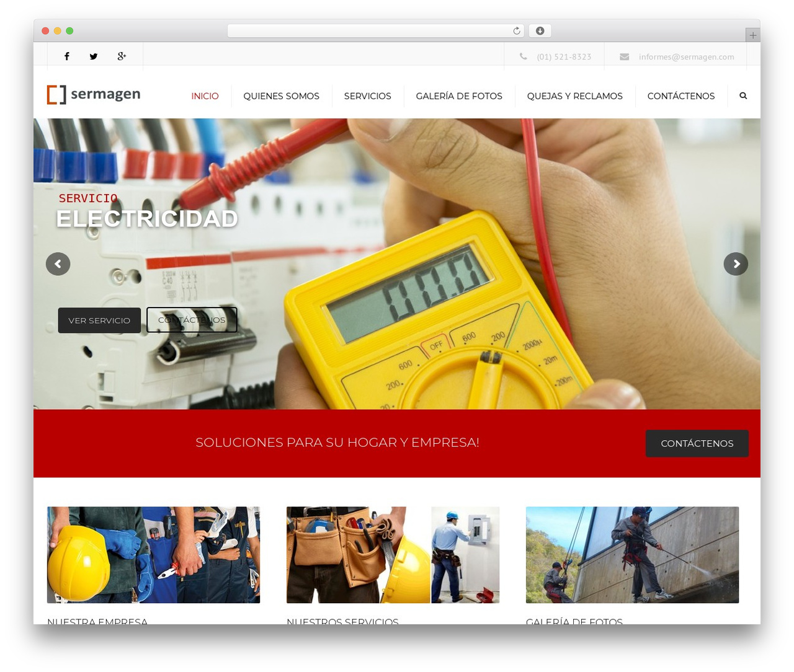
Task: Click the VER SERVICIO button
Action: (99, 321)
